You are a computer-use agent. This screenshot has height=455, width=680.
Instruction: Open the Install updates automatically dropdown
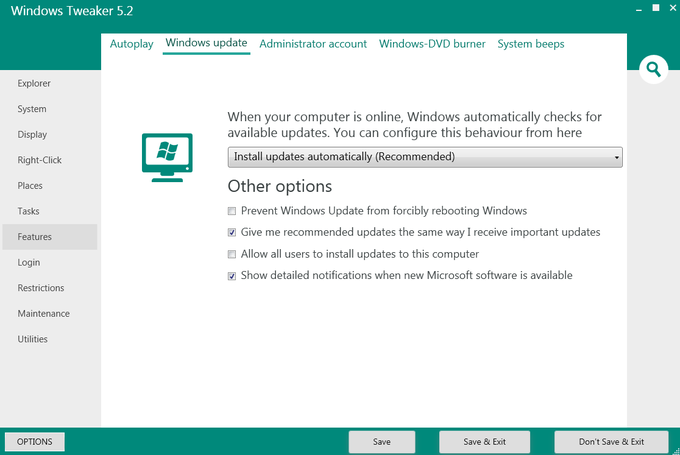tap(425, 157)
